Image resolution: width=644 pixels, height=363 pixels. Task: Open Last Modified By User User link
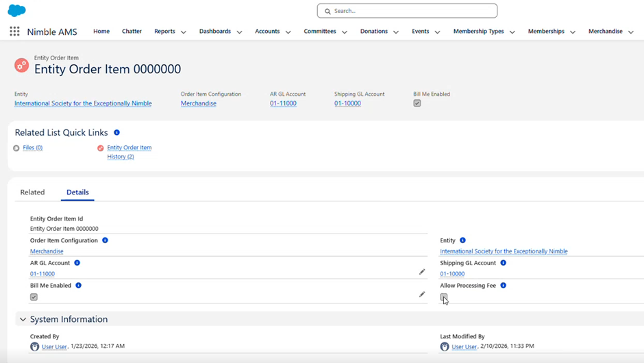pos(464,347)
